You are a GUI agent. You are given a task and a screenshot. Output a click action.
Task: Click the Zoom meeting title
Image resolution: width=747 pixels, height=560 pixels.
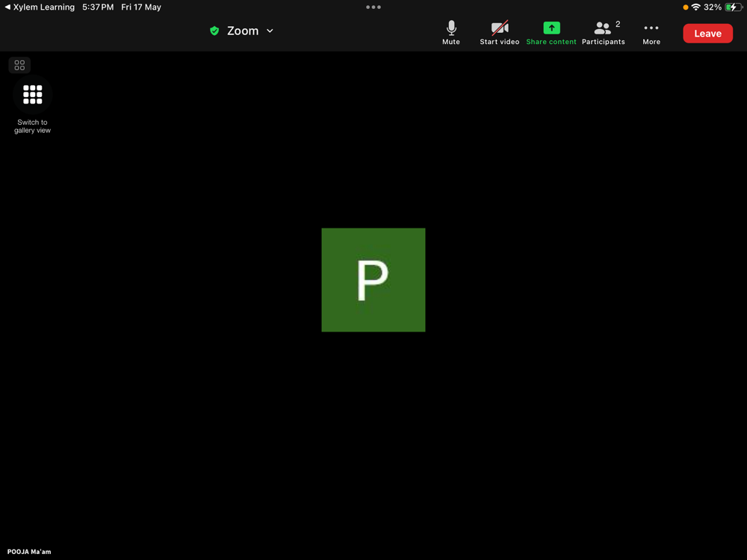pos(243,31)
